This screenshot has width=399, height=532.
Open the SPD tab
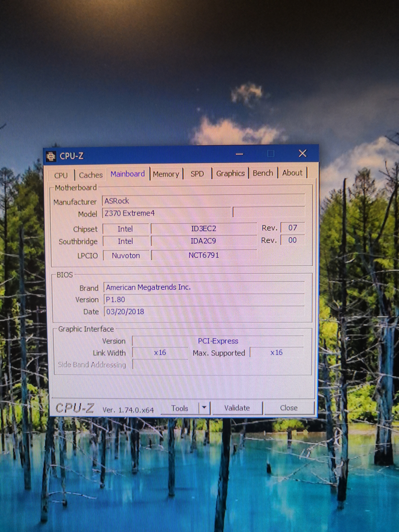point(197,174)
